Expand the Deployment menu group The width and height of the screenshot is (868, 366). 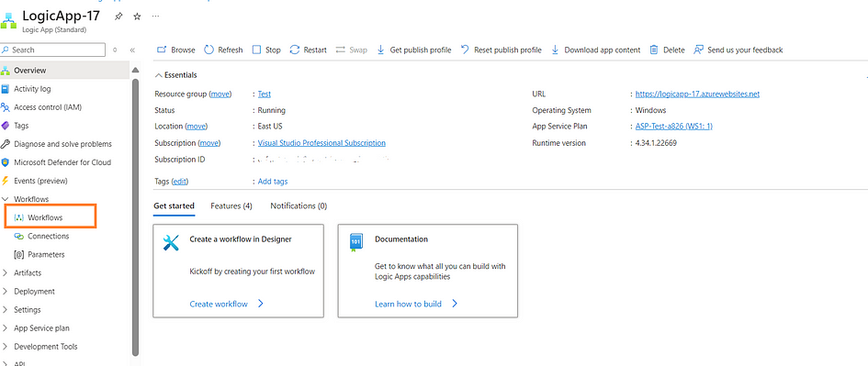pyautogui.click(x=28, y=292)
